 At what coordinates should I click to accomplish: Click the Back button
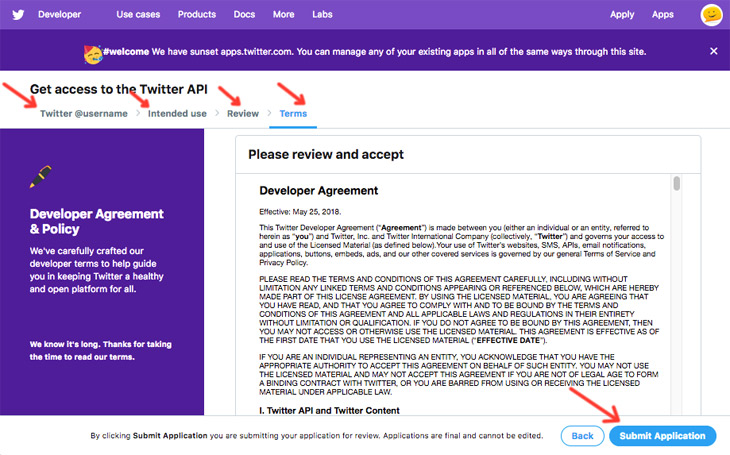[582, 436]
